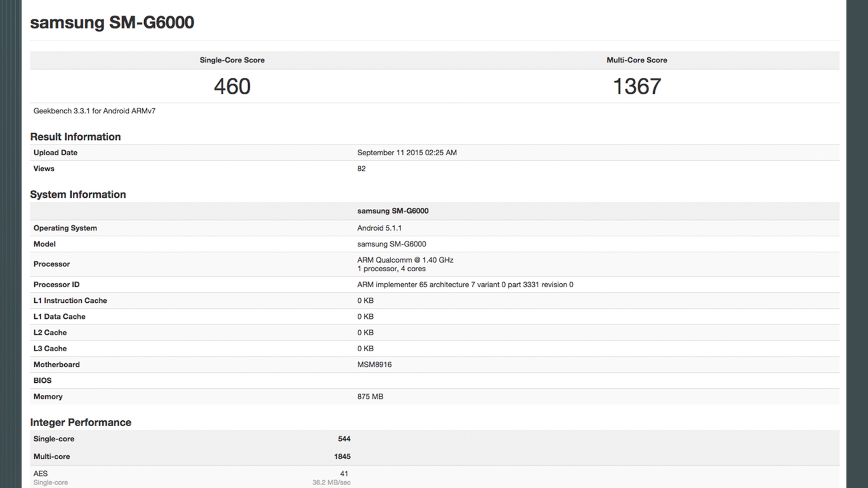Image resolution: width=868 pixels, height=488 pixels.
Task: Click the AES benchmark label
Action: click(x=40, y=474)
